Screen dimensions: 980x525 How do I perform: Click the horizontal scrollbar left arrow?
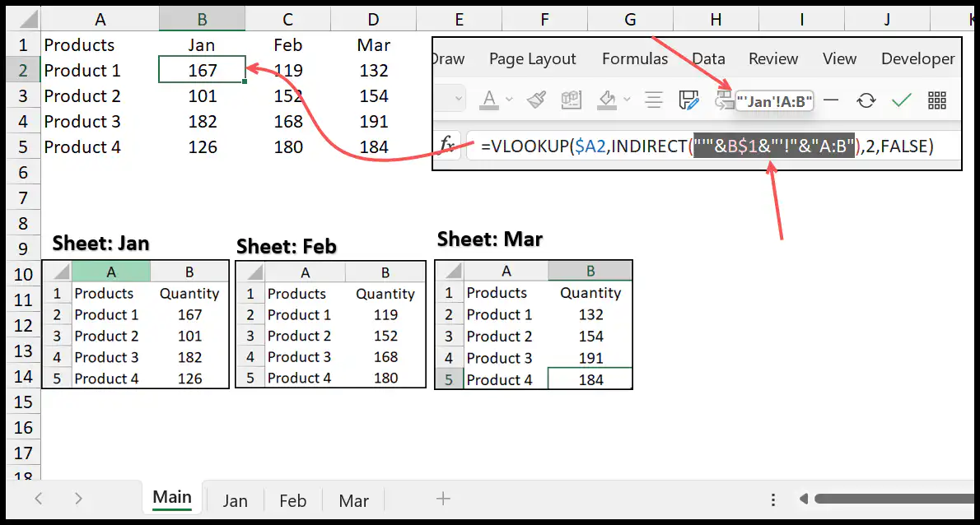[804, 498]
